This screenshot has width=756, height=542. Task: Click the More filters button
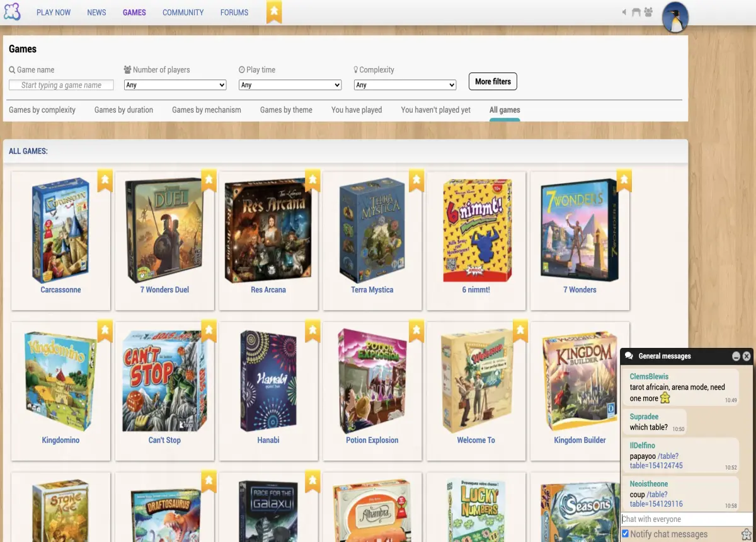pyautogui.click(x=493, y=81)
